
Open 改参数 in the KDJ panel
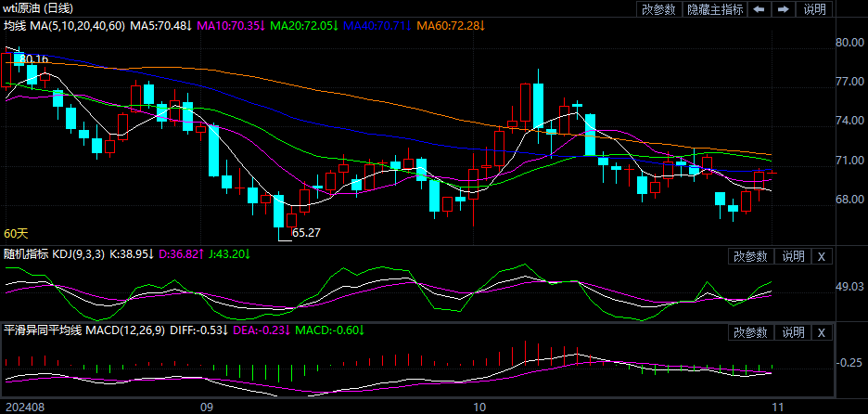[750, 257]
